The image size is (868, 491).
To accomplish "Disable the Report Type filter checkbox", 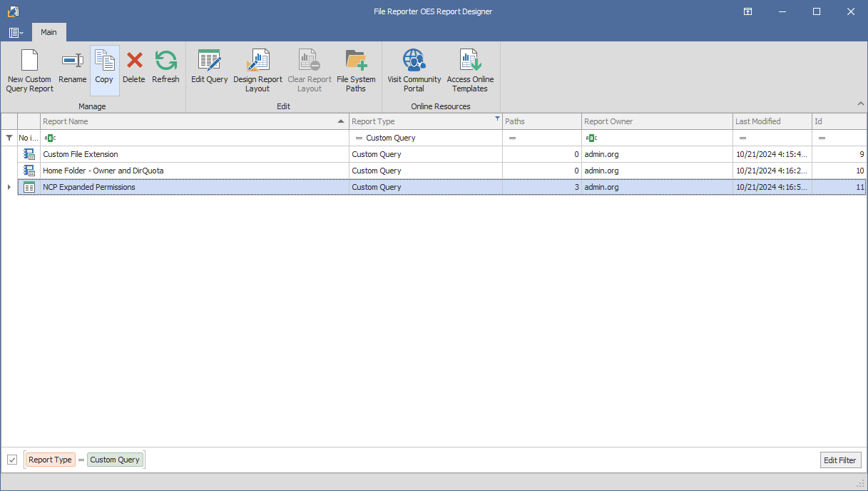I will coord(12,460).
